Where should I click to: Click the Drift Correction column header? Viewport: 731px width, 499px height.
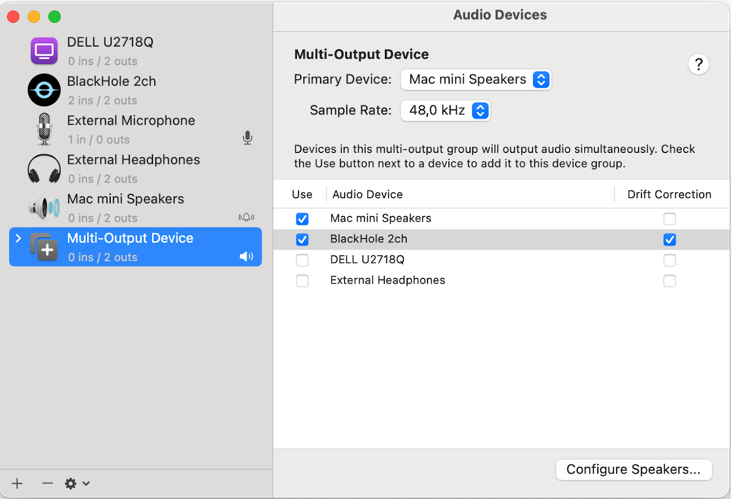(669, 194)
